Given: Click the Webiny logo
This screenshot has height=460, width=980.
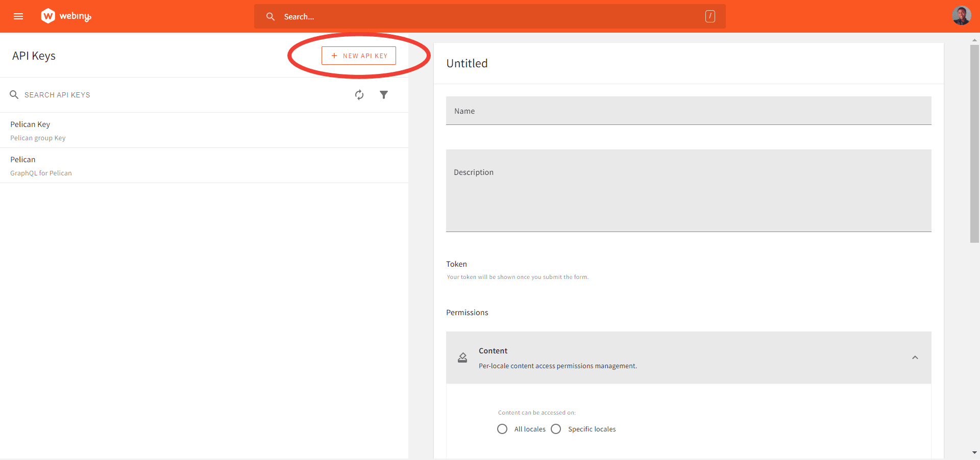Looking at the screenshot, I should [x=65, y=16].
